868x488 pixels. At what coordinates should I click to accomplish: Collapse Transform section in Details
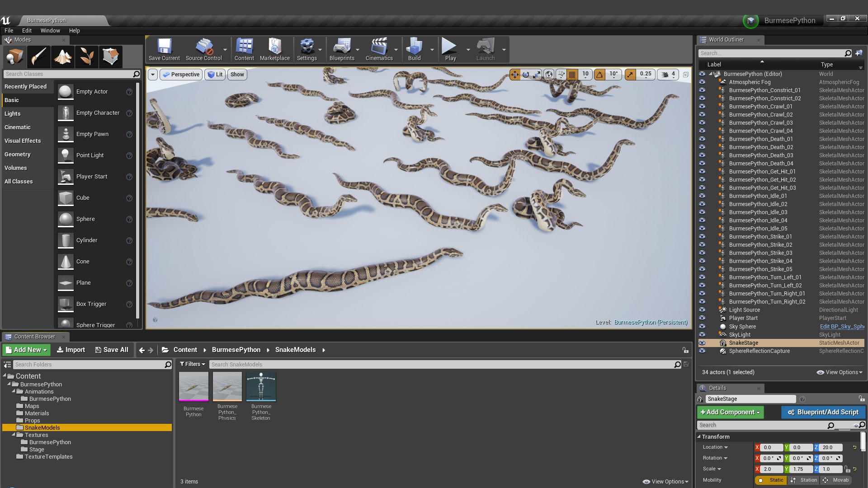coord(699,437)
